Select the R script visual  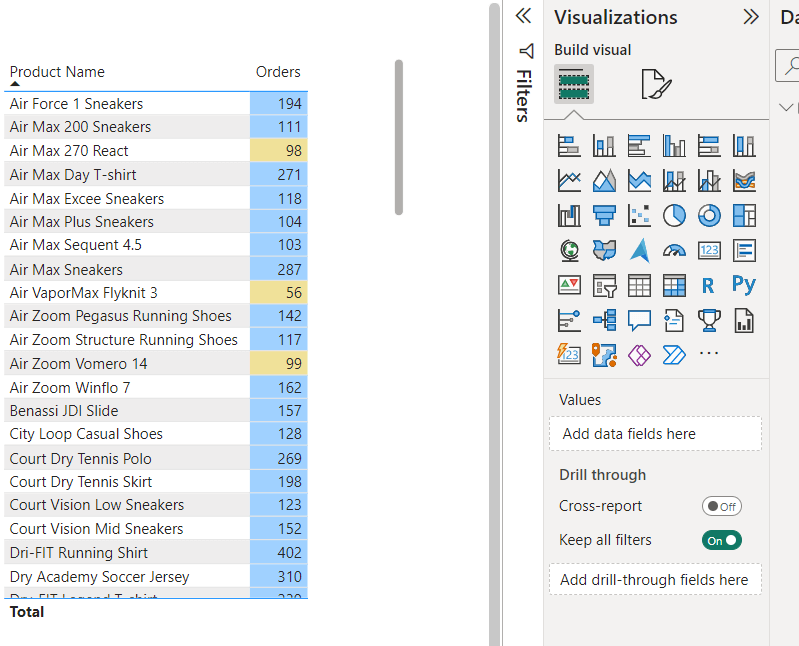pos(709,285)
